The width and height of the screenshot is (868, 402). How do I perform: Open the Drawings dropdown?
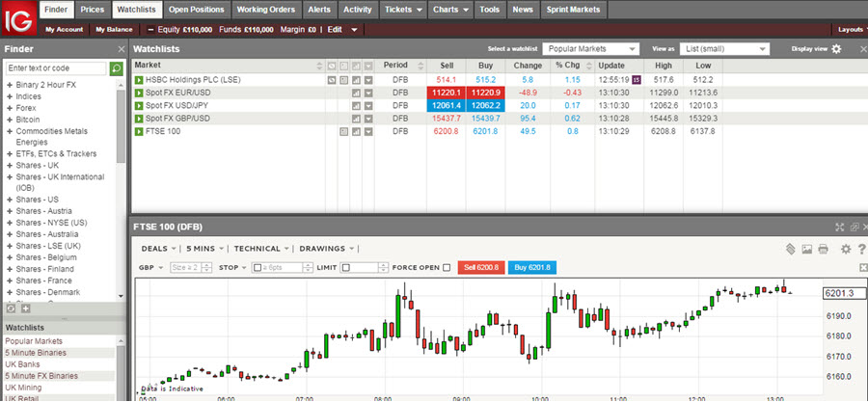coord(327,249)
